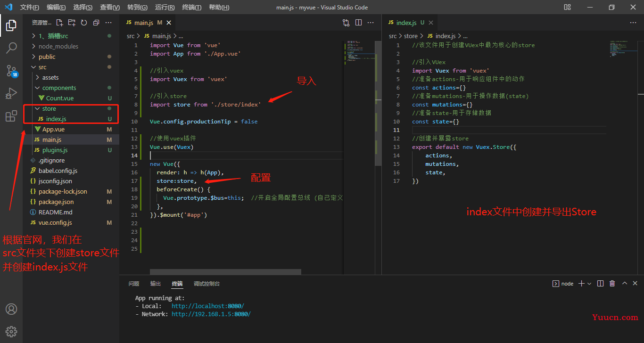Close the main.js editor tab
Screen dimensions: 644x343
[x=169, y=23]
